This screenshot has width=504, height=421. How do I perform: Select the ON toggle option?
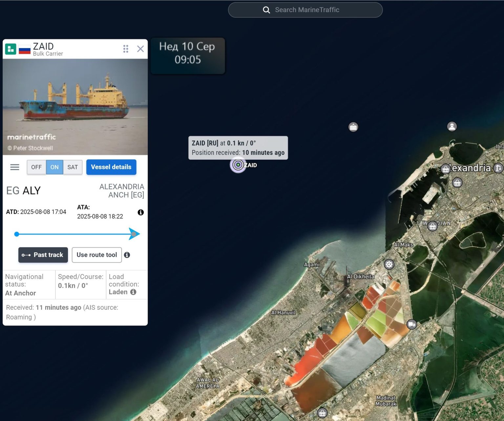tap(54, 167)
